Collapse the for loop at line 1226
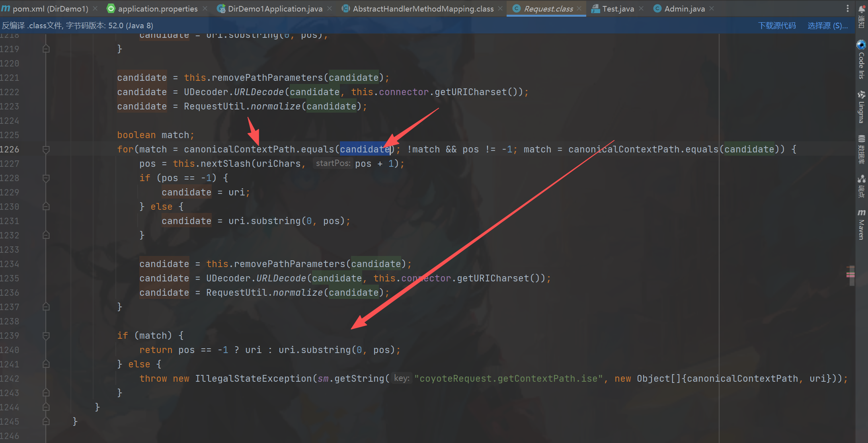 (46, 150)
